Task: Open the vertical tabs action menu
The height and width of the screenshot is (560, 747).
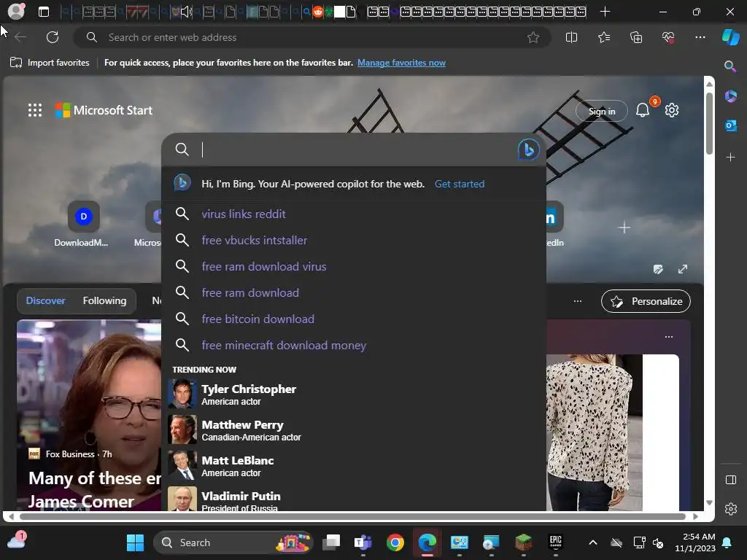Action: point(43,12)
